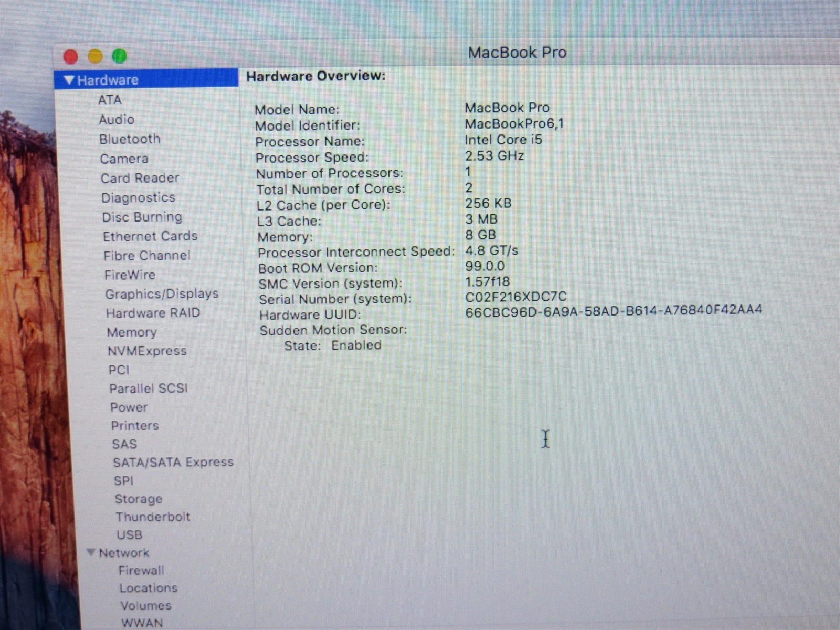Click the serial number C02F216XDC7C
Viewport: 840px width, 630px height.
516,297
